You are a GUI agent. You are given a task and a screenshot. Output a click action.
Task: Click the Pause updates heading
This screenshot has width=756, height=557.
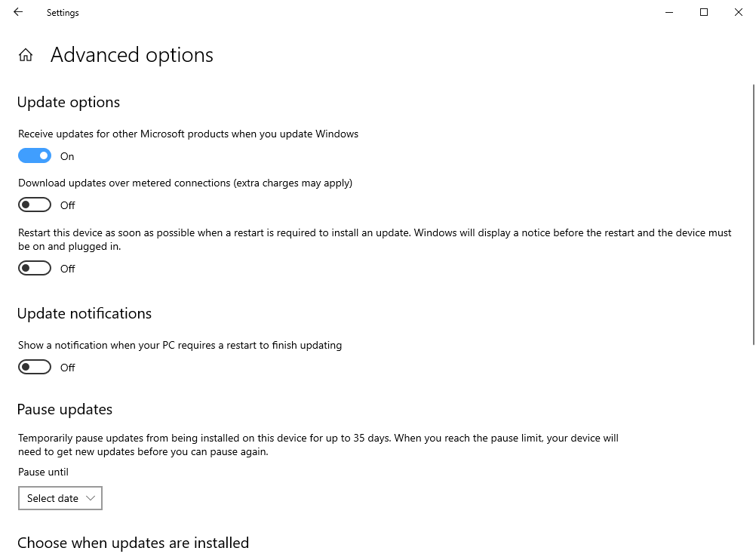65,410
